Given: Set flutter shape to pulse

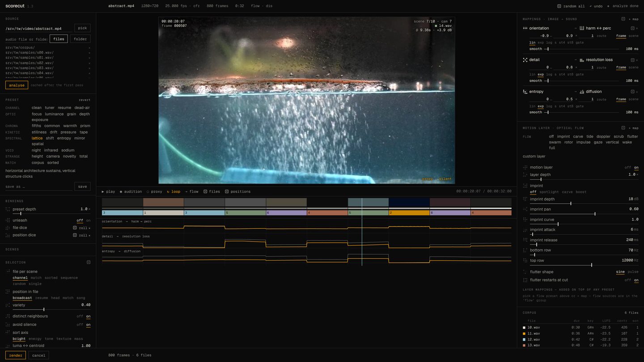Looking at the screenshot, I should tap(633, 272).
